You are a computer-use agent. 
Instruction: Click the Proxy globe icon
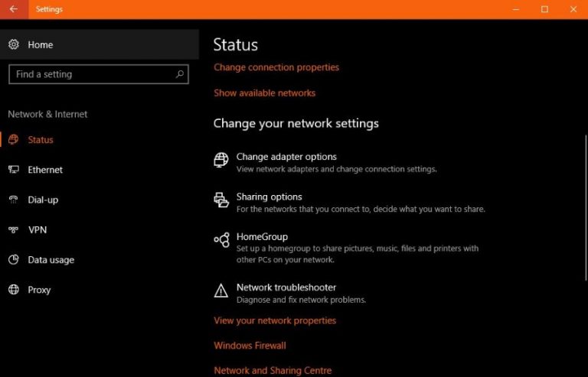coord(14,290)
